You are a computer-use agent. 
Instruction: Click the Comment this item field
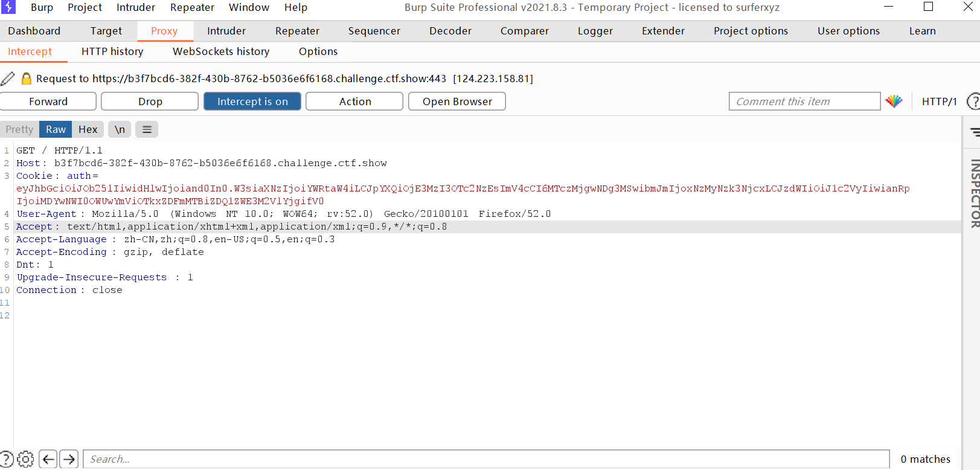tap(805, 101)
